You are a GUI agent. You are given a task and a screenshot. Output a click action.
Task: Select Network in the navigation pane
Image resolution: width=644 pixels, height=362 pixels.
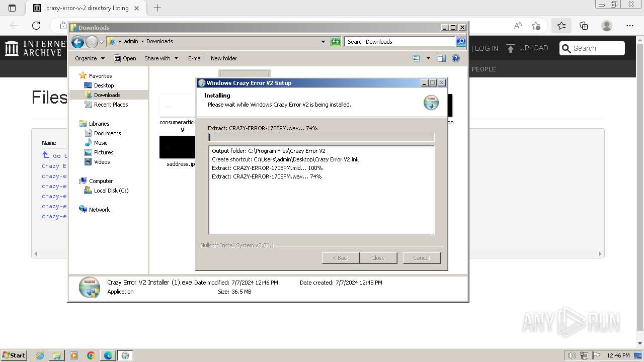(99, 210)
